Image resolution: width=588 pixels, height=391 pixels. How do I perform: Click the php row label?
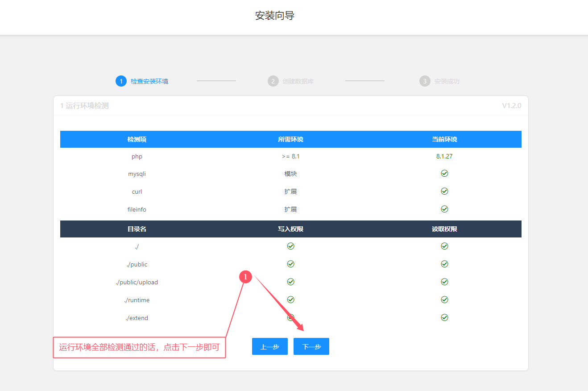[137, 157]
